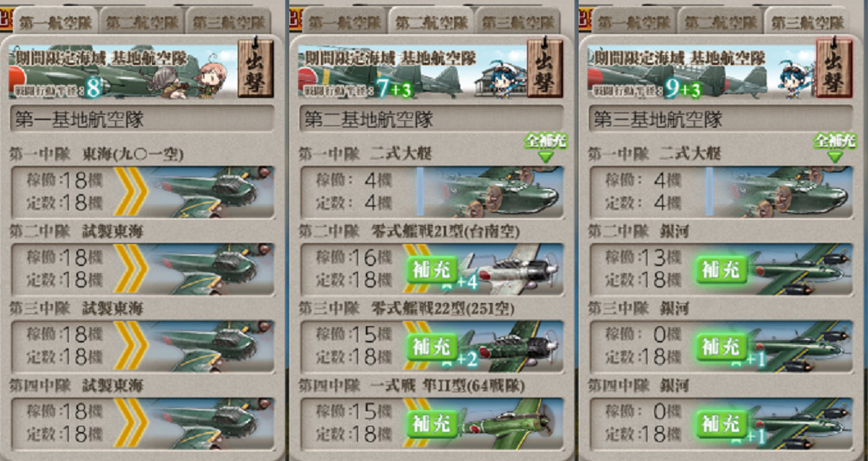The height and width of the screenshot is (461, 868).
Task: Click yellow chevron on fourth squadron 試製東海
Action: (131, 423)
